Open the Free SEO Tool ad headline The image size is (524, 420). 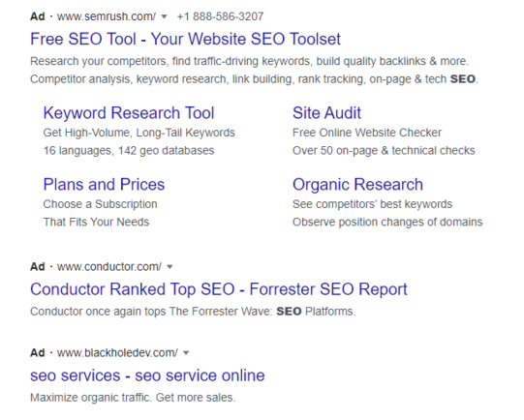click(x=185, y=39)
